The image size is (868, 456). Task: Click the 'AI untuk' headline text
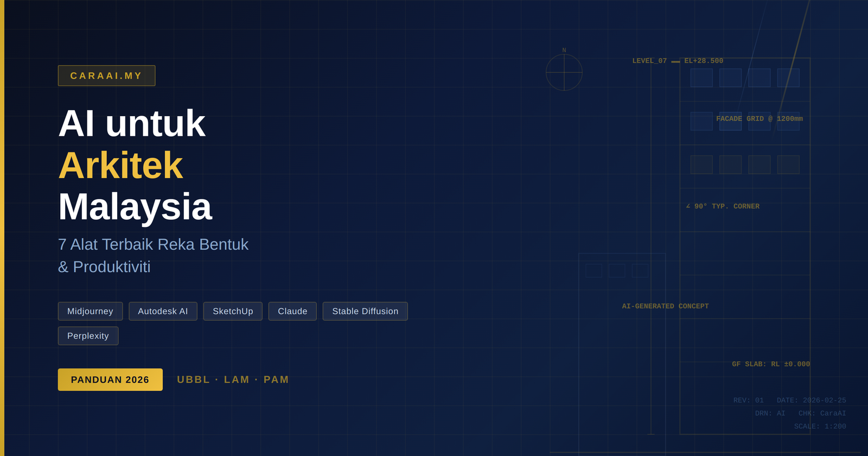[x=132, y=123]
